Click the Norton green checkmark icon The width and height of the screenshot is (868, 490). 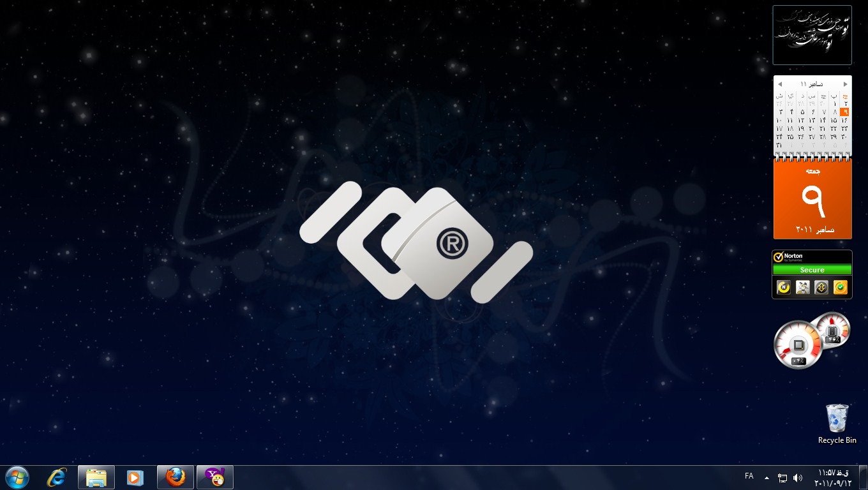click(841, 288)
